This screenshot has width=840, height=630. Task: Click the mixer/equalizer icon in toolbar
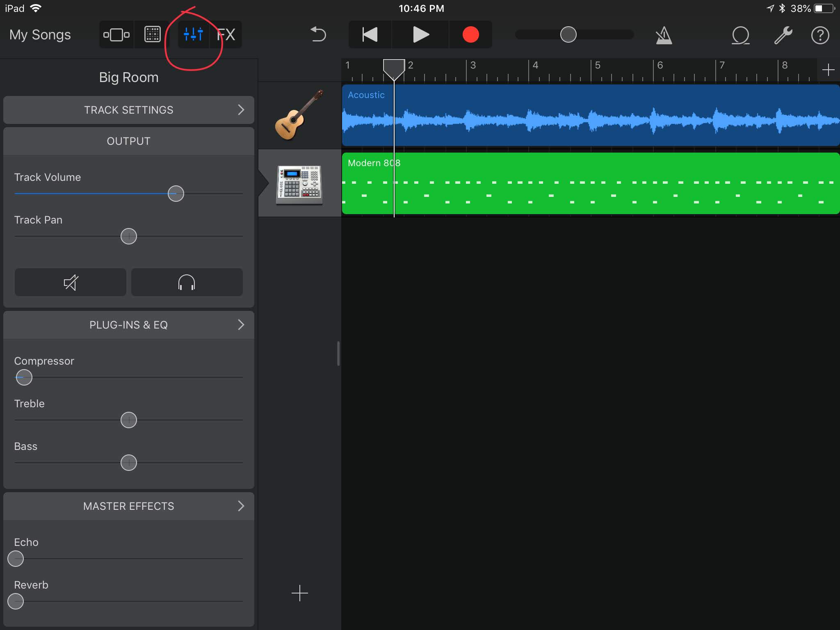(x=192, y=34)
